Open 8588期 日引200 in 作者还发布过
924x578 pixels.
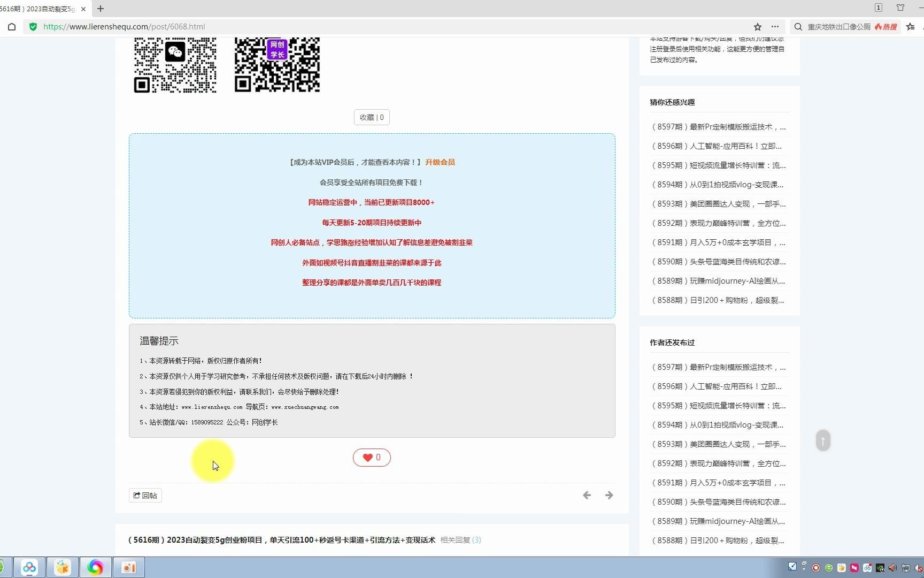point(718,541)
